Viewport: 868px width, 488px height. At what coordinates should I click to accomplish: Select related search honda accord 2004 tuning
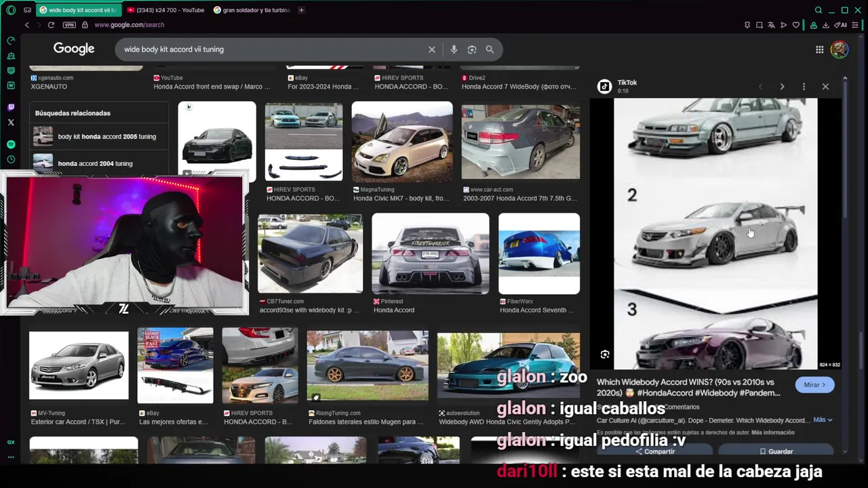coord(99,163)
